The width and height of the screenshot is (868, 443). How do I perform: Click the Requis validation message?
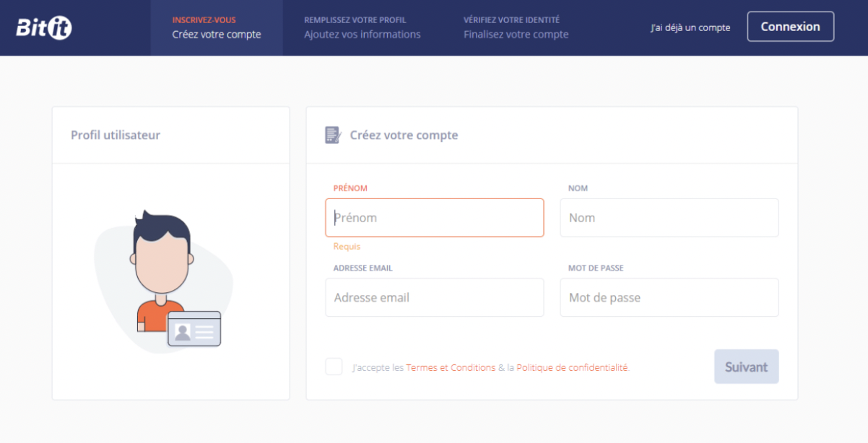pyautogui.click(x=347, y=247)
